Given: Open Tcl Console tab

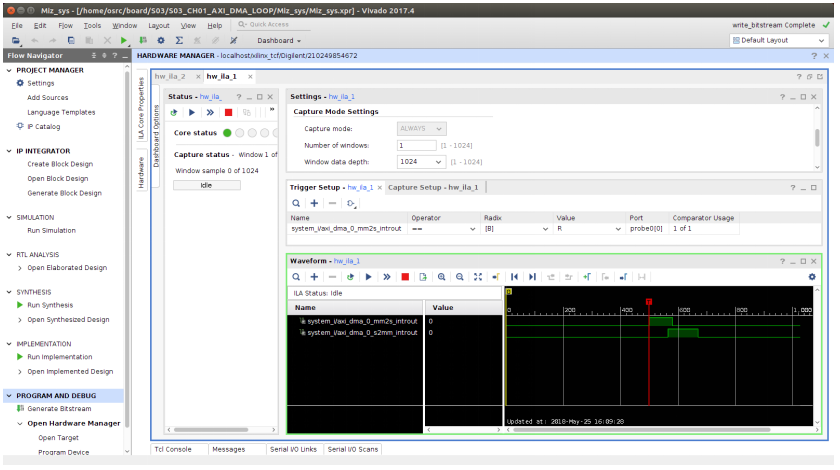Looking at the screenshot, I should click(173, 450).
